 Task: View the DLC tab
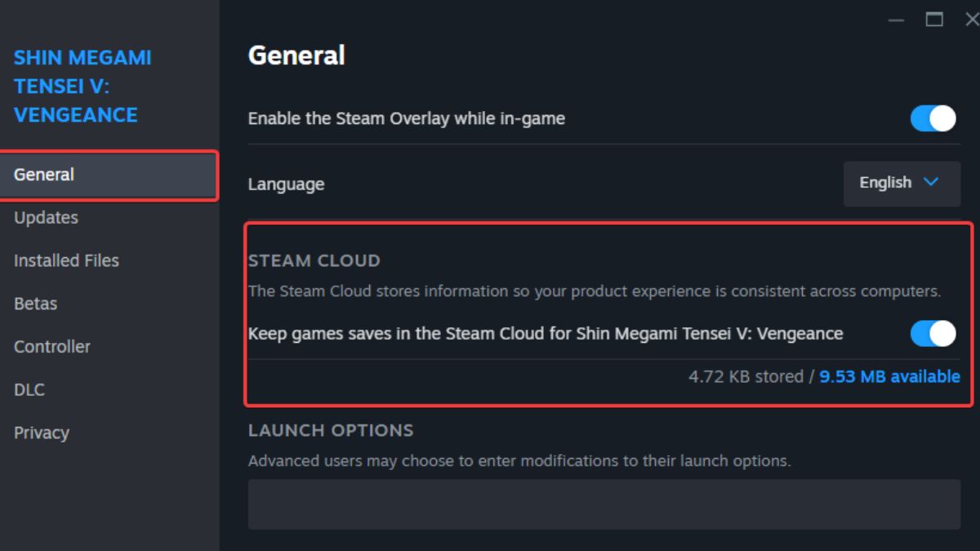pos(29,390)
